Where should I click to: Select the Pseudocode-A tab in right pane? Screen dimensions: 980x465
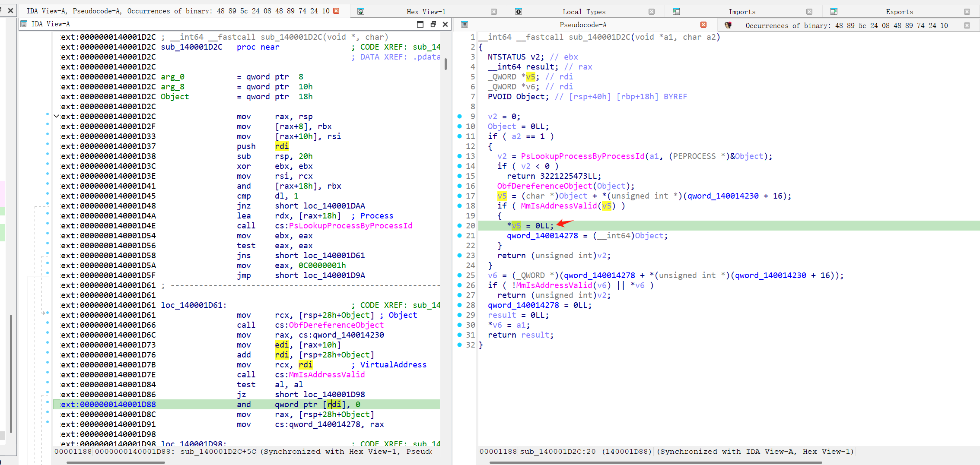pos(583,25)
